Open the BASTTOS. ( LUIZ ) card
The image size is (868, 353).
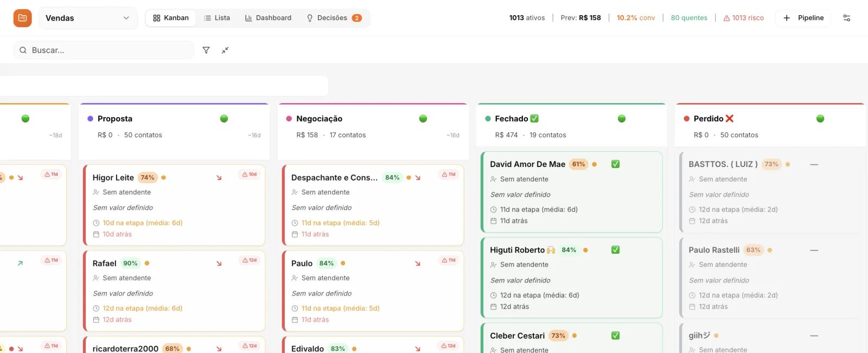(x=770, y=192)
